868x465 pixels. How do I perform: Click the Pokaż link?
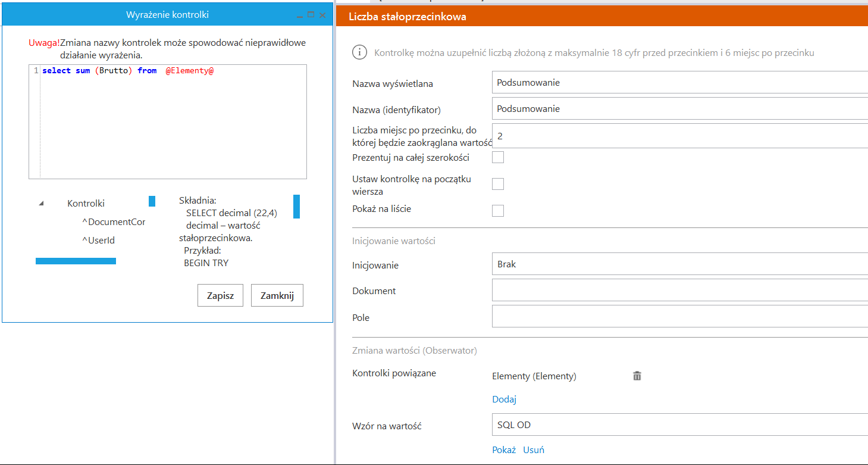click(503, 450)
